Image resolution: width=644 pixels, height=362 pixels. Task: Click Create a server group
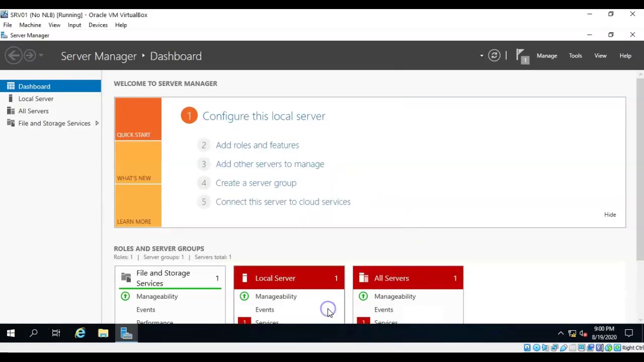click(x=256, y=183)
